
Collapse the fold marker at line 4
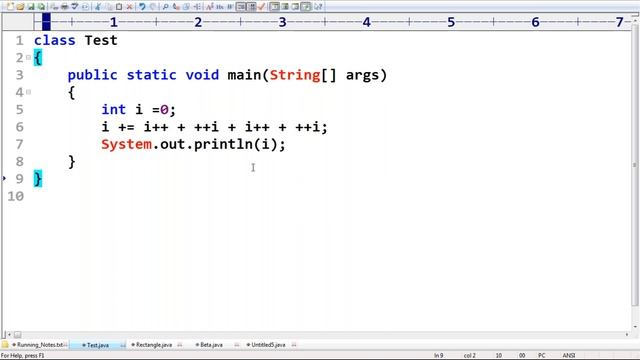pyautogui.click(x=29, y=92)
